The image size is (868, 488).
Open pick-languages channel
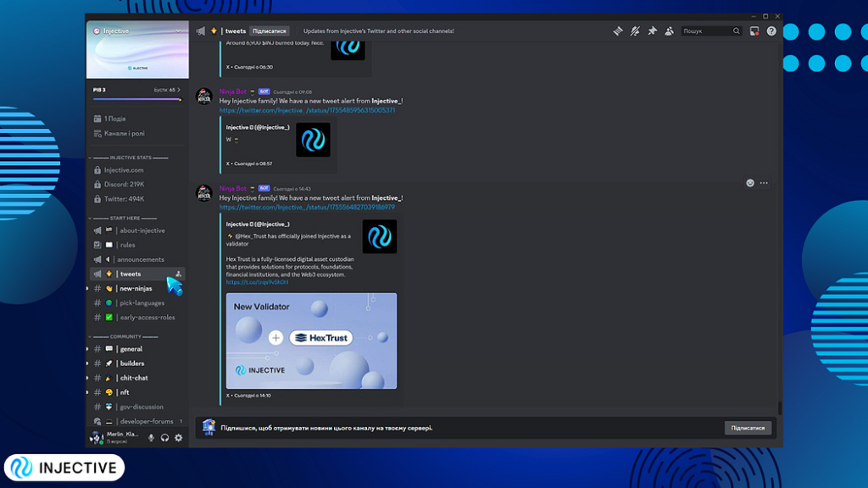pos(137,302)
